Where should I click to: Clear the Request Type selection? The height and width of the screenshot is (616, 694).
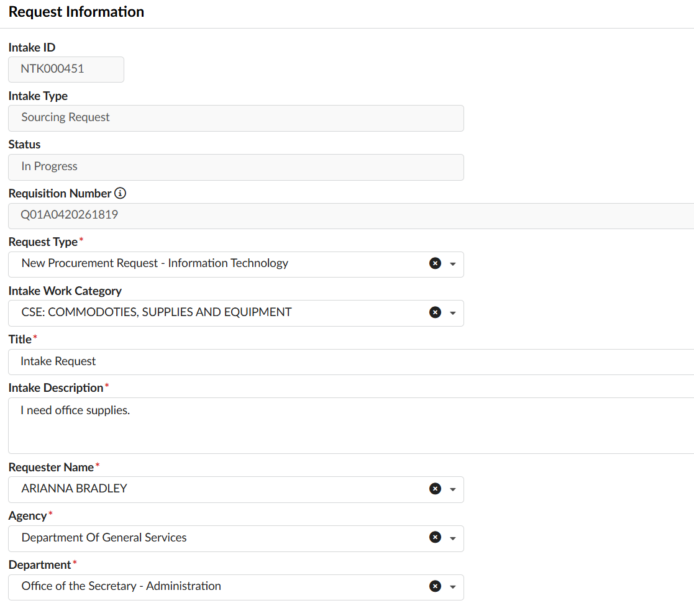click(435, 263)
